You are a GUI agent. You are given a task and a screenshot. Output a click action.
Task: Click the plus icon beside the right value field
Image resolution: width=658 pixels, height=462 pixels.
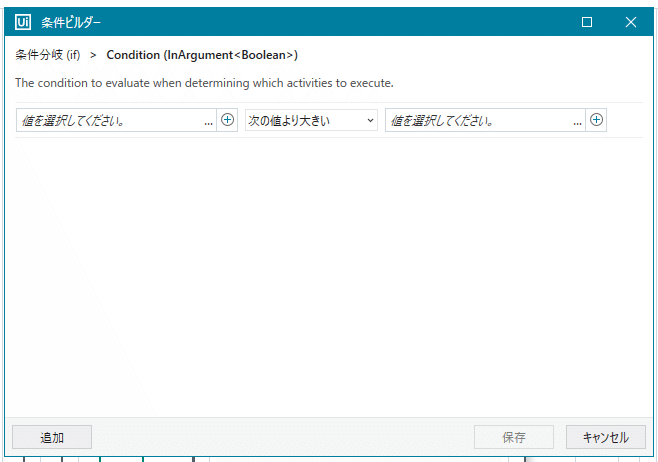596,120
